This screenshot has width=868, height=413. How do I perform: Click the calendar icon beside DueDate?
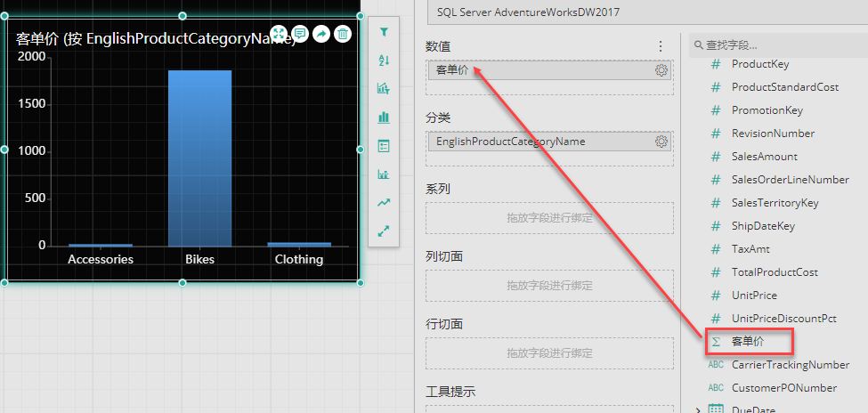click(717, 409)
